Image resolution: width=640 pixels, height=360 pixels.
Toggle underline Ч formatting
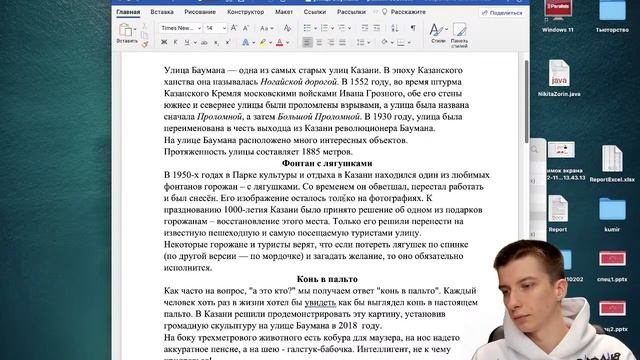tap(187, 42)
